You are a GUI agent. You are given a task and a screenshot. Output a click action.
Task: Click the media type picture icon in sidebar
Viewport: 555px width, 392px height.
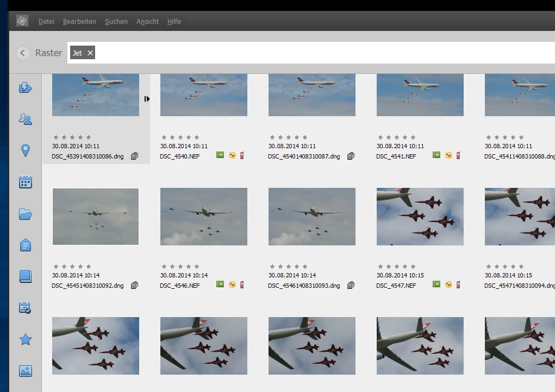tap(26, 371)
